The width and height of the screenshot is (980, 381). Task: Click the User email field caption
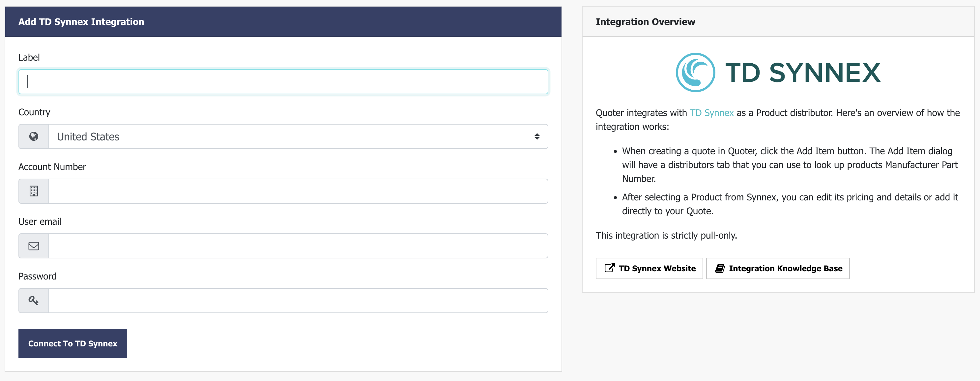click(x=40, y=222)
